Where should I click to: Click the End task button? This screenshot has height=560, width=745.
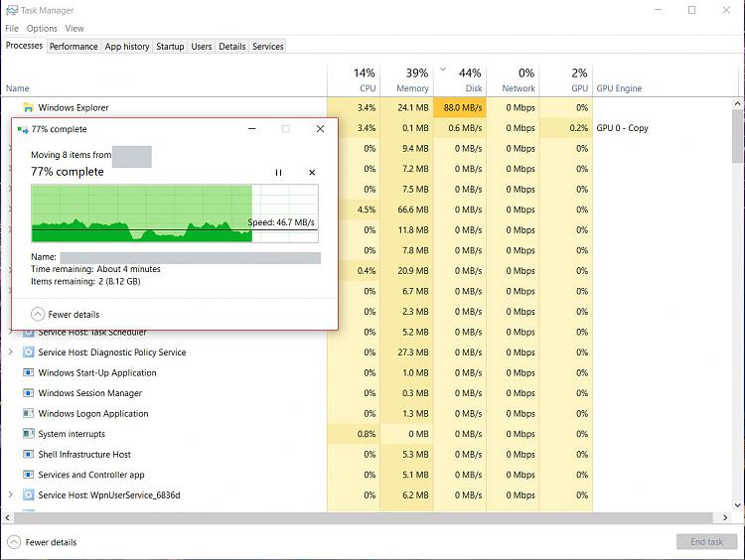click(707, 542)
